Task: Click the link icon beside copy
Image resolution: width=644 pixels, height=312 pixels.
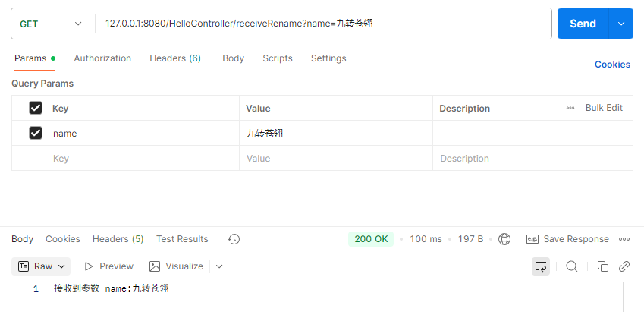Action: point(624,266)
